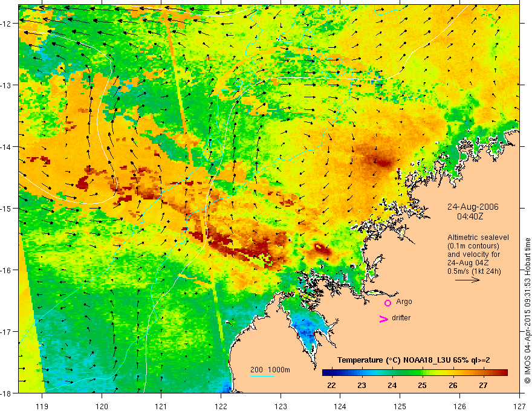Click the latitude label -17
Image resolution: width=532 pixels, height=411 pixels.
(7, 331)
